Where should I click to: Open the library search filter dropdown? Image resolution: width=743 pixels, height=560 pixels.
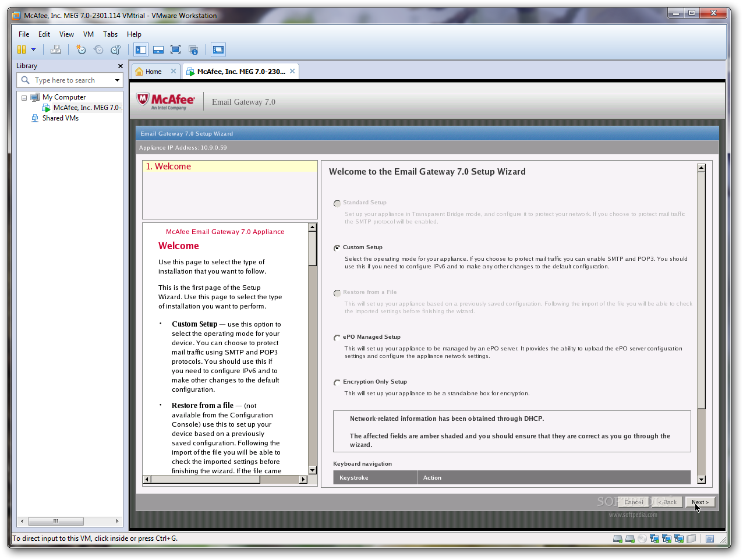(117, 80)
